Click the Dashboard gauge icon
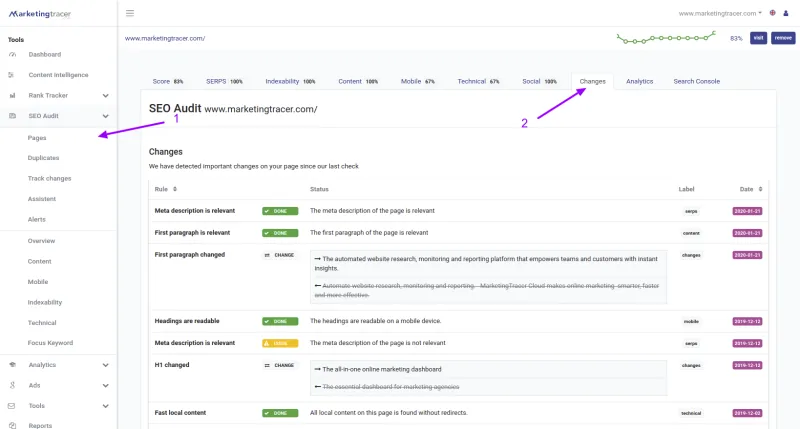 [12, 55]
